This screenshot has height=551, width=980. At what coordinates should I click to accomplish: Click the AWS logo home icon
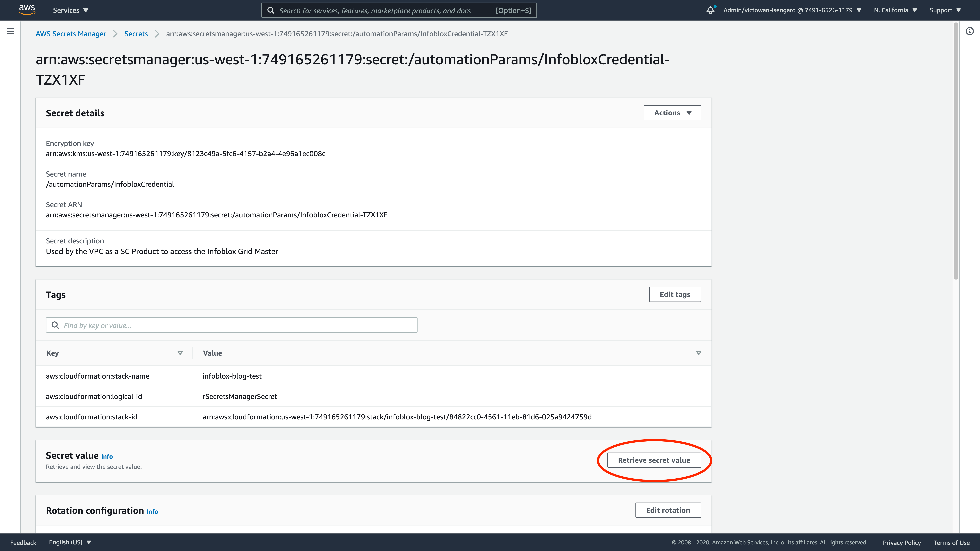tap(27, 10)
